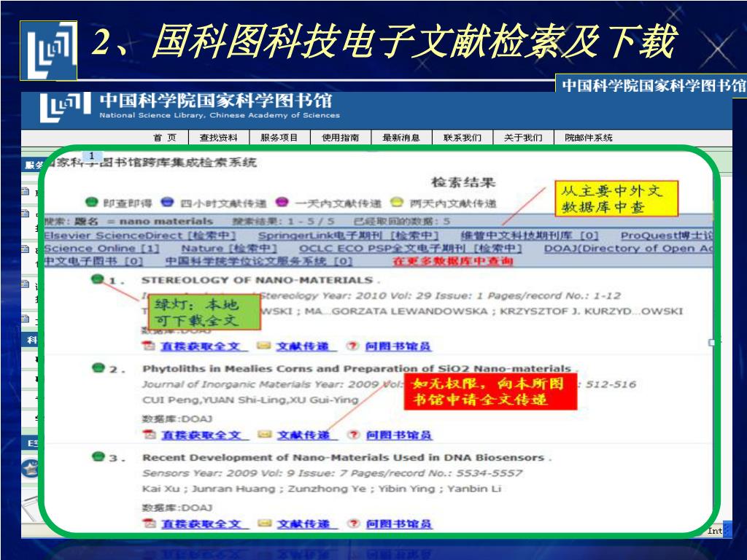The image size is (747, 560).
Task: Open the DOAJ Directory of Open Access link
Action: click(x=628, y=248)
